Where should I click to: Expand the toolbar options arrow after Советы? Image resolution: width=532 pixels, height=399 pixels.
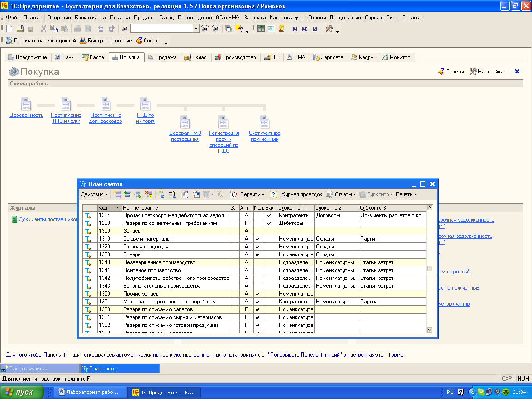pos(166,43)
